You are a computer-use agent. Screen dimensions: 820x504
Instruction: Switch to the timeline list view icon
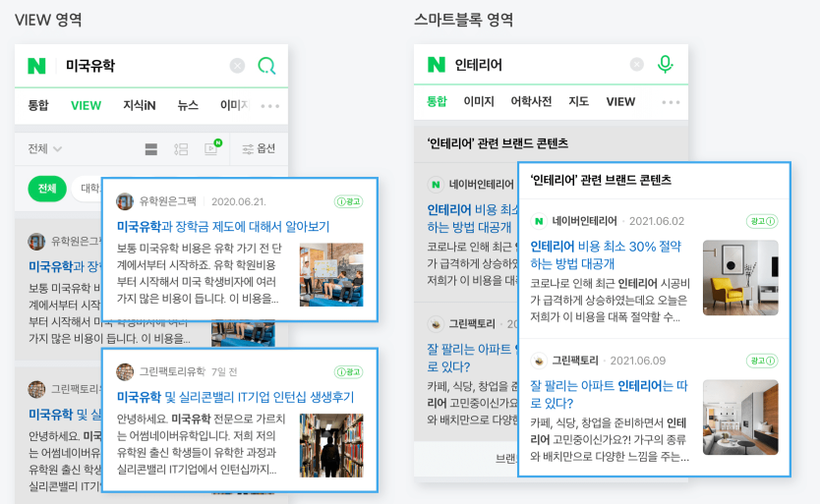[181, 149]
